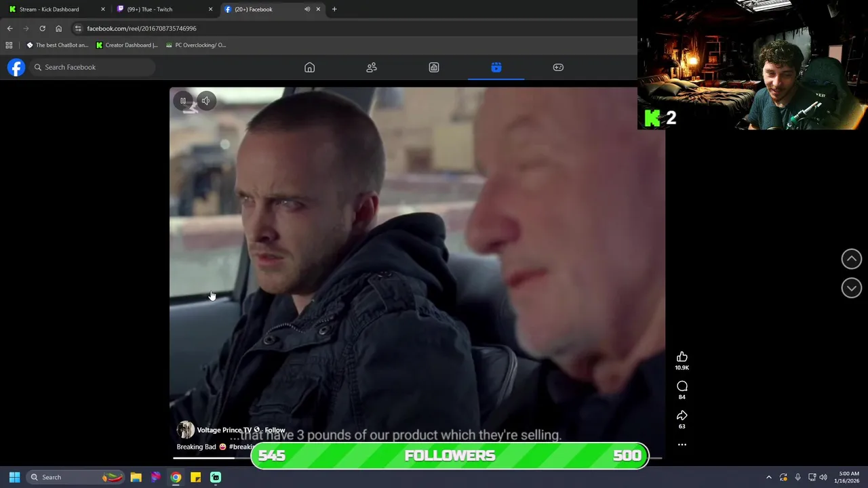Open the browser home page
868x488 pixels.
pyautogui.click(x=58, y=28)
